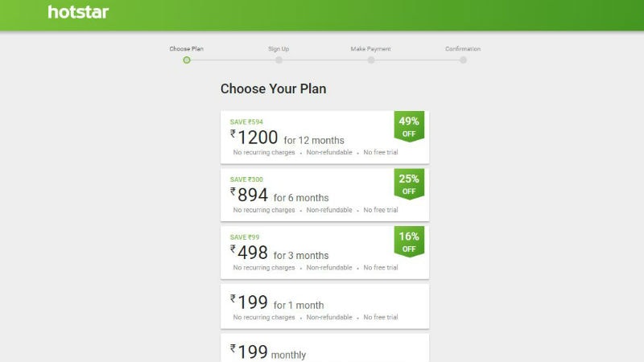
Task: Click the Choose Your Plan heading
Action: [273, 88]
